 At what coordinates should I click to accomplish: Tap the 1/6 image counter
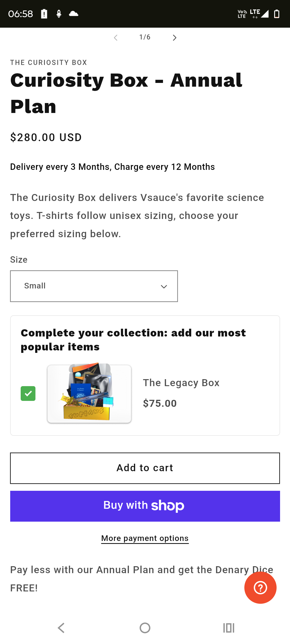click(x=145, y=37)
